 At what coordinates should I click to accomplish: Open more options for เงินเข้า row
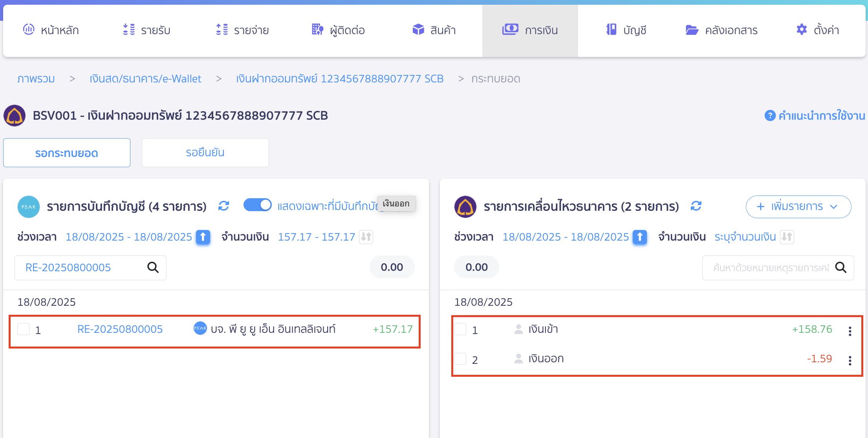coord(850,331)
